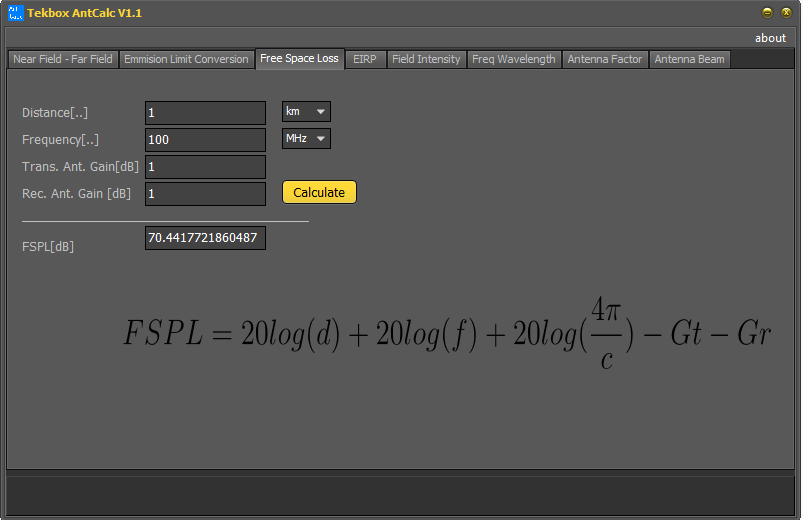Show the Antenna Beam tab
Screen dimensions: 803x520
pos(689,59)
